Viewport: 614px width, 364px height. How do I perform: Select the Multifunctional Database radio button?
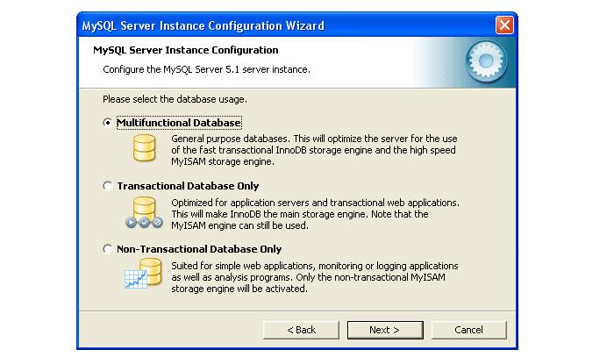pyautogui.click(x=108, y=123)
